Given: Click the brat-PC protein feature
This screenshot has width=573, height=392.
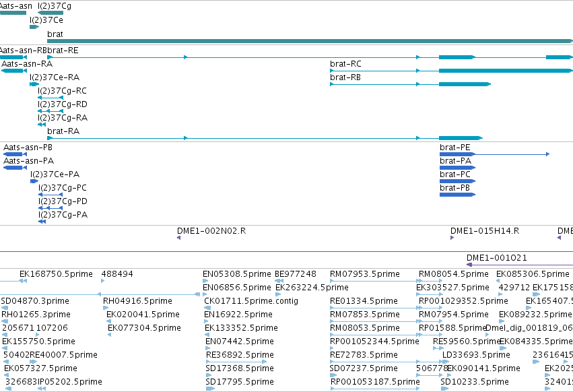Looking at the screenshot, I should point(457,181).
